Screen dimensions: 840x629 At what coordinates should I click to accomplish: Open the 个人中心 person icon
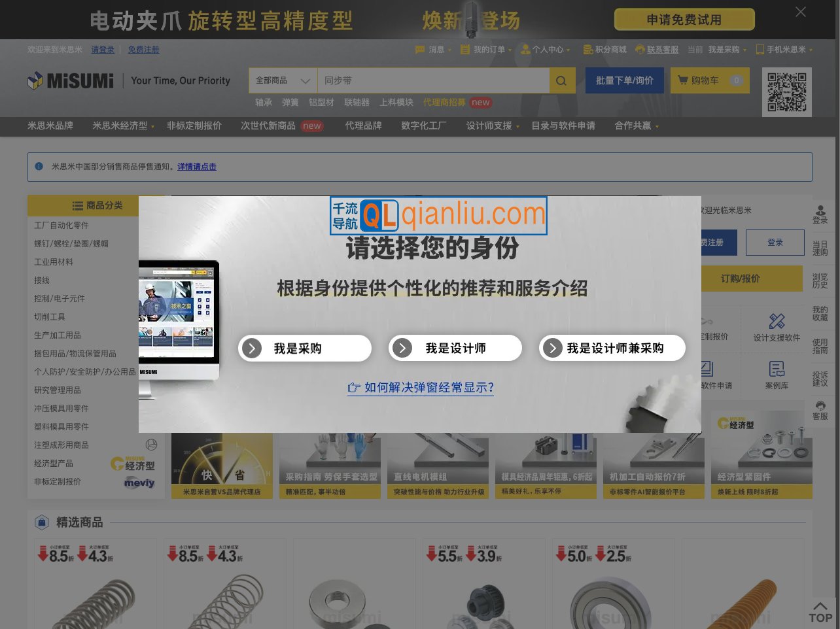[525, 49]
